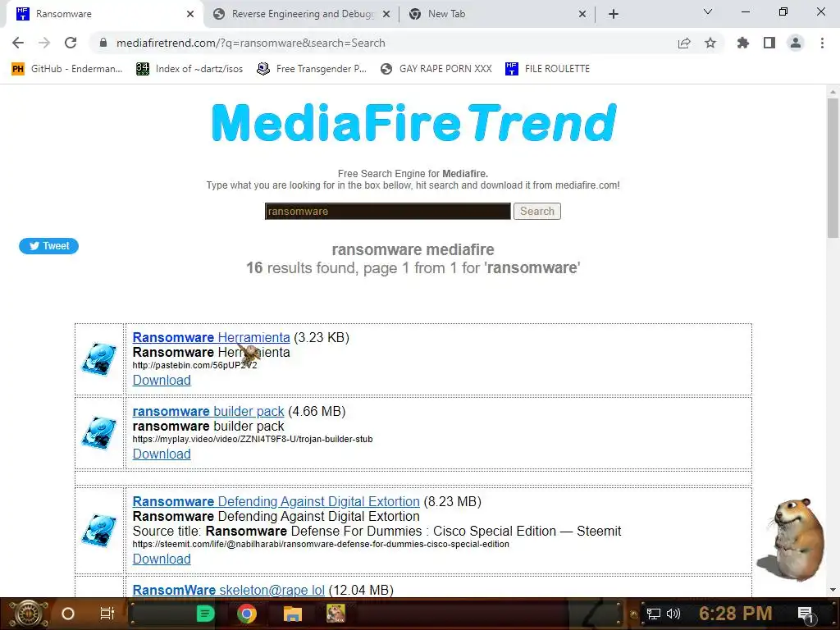Open the profile avatar icon

tap(796, 43)
